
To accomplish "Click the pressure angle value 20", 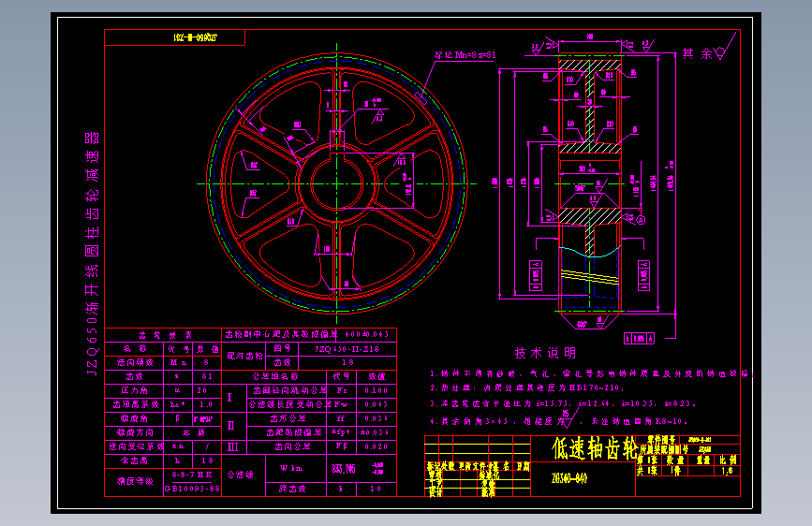I will pos(202,390).
